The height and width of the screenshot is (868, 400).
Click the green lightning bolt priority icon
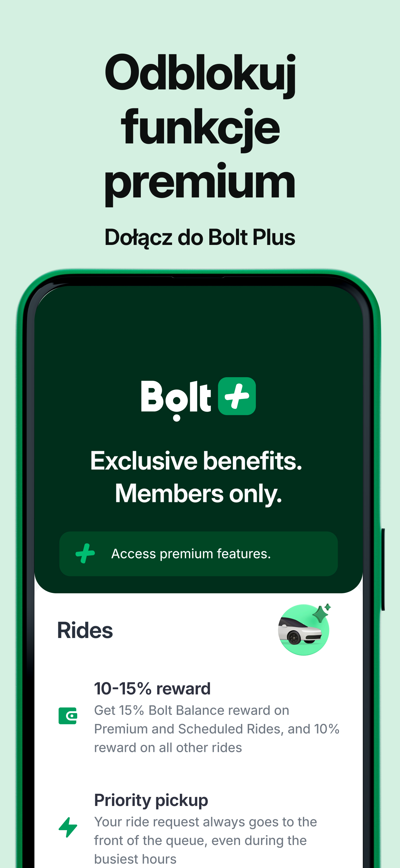pyautogui.click(x=68, y=827)
